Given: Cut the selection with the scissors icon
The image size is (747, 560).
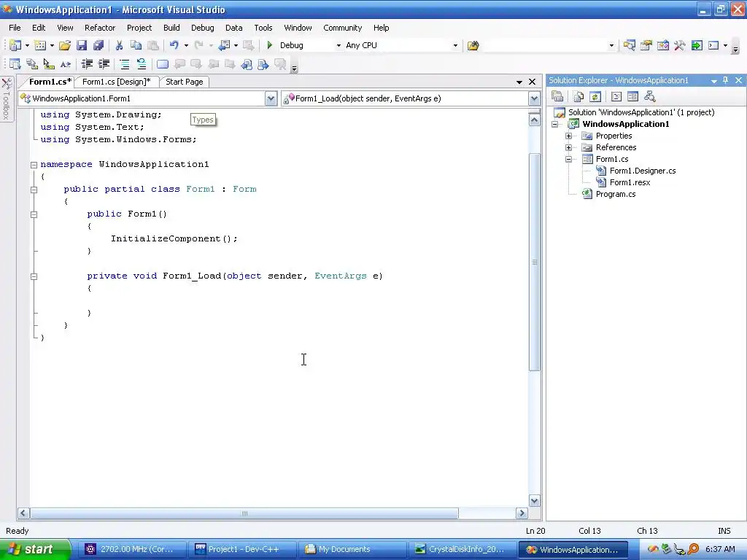Looking at the screenshot, I should coord(119,45).
